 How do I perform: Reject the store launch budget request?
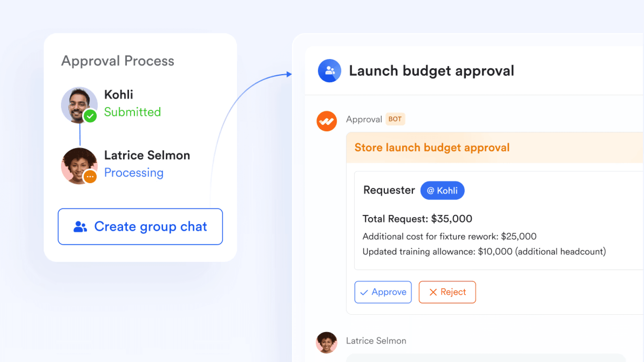tap(447, 292)
